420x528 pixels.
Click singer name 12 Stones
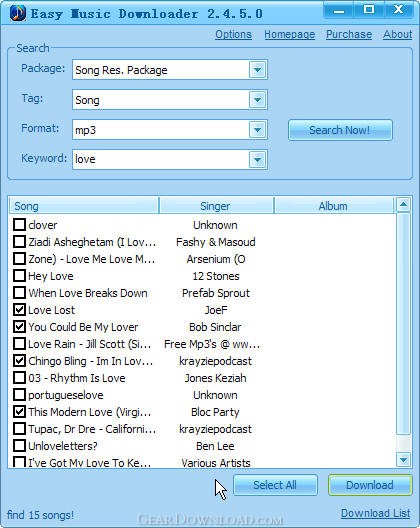point(216,276)
